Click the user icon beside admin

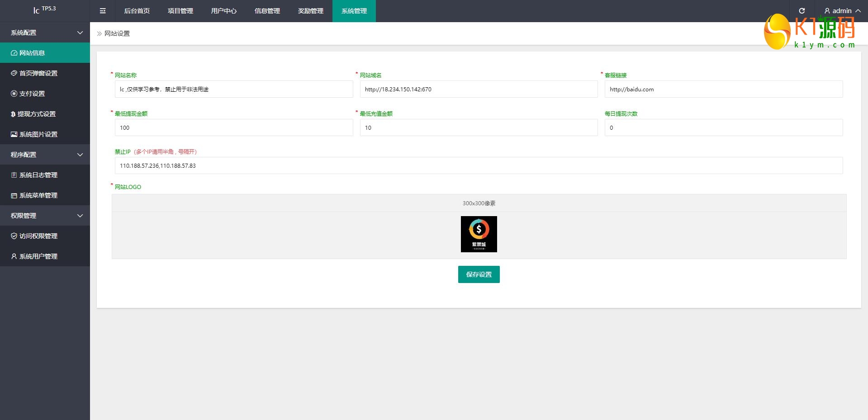pyautogui.click(x=827, y=11)
